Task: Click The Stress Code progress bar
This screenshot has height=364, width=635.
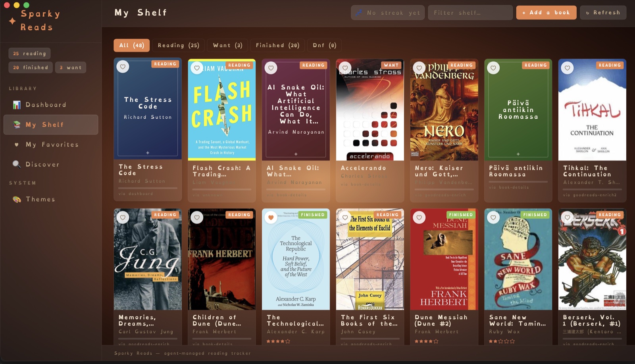Action: (148, 188)
